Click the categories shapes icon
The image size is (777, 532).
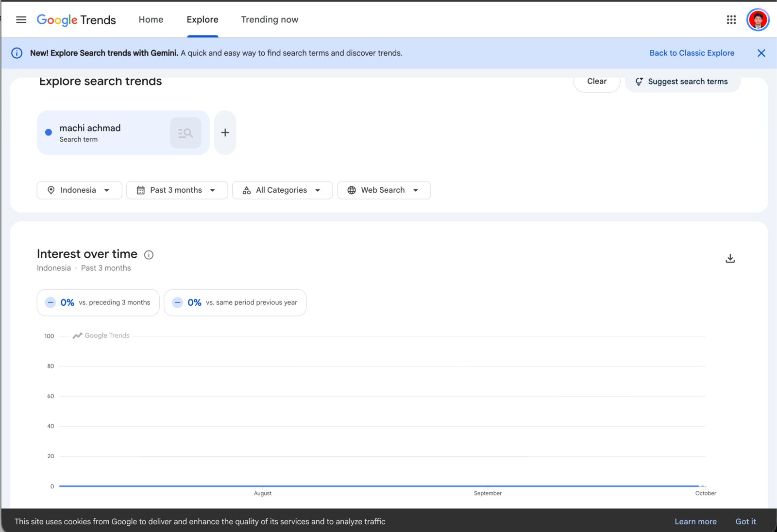pyautogui.click(x=247, y=190)
